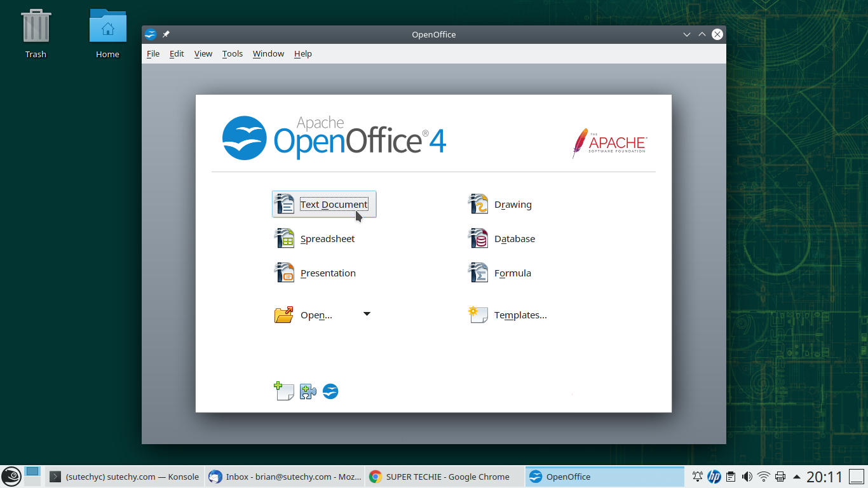Open the Wi-Fi network tray icon
Viewport: 868px width, 488px height.
coord(764,477)
